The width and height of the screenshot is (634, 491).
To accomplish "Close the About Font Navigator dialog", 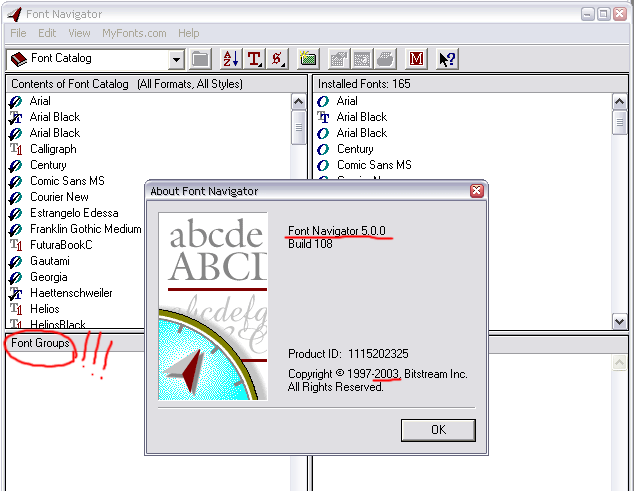I will 477,190.
